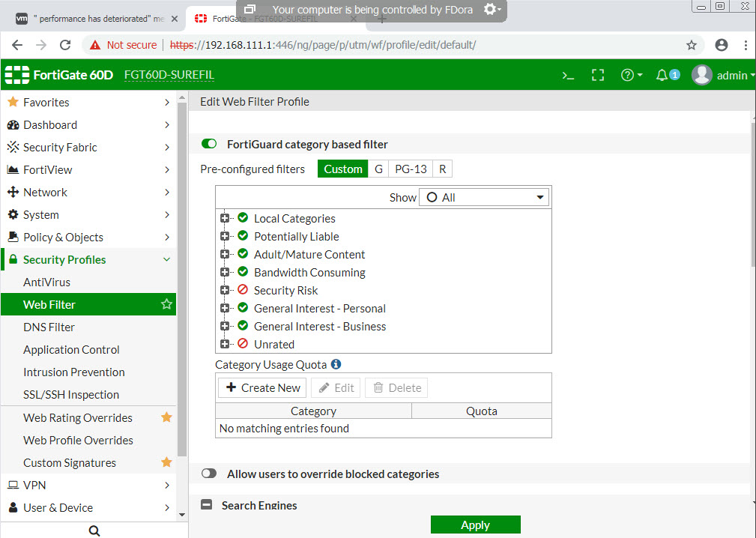This screenshot has height=538, width=756.
Task: Expand Local Categories tree node
Action: coord(225,218)
